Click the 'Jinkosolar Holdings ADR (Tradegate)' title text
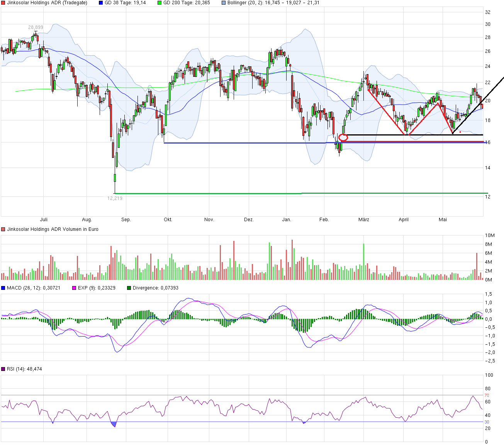The height and width of the screenshot is (447, 504). [47, 3]
